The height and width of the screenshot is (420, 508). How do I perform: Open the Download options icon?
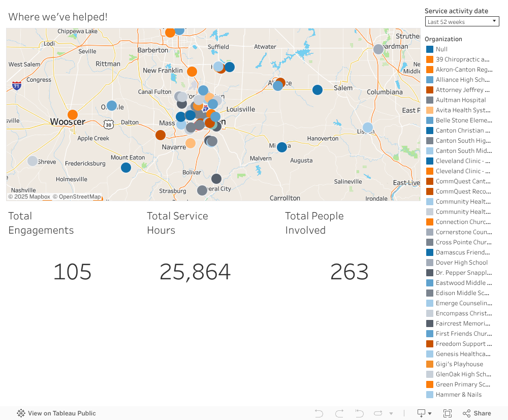[422, 413]
